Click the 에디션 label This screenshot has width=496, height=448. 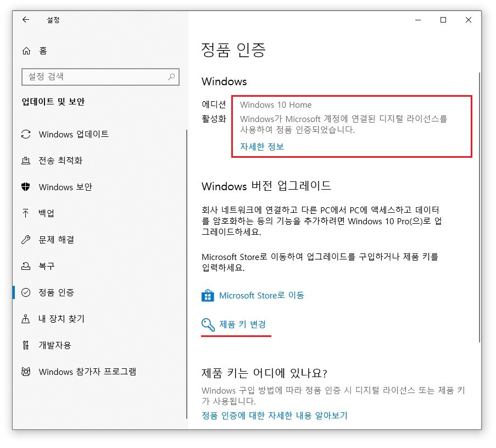coord(214,104)
